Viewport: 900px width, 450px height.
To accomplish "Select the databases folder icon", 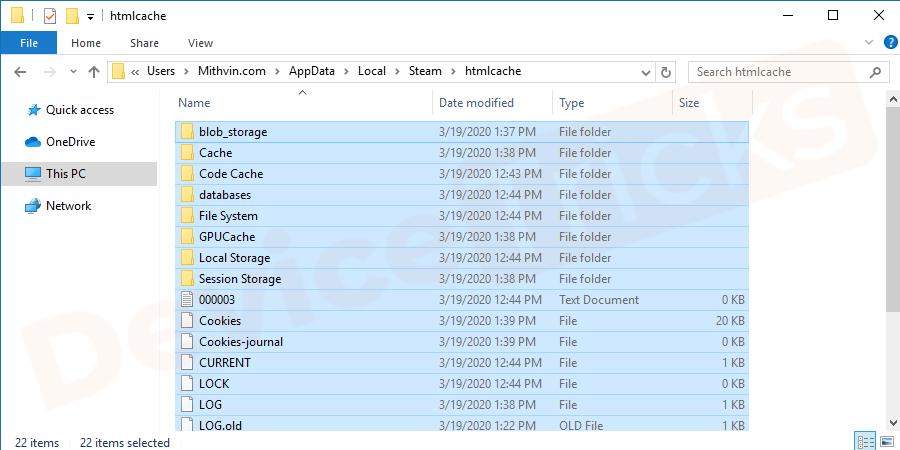I will [x=187, y=195].
